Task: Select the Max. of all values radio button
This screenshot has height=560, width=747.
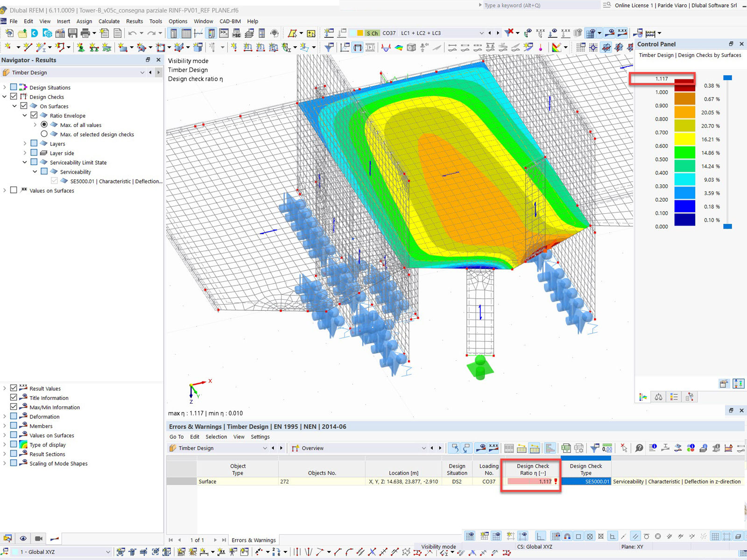Action: tap(44, 125)
